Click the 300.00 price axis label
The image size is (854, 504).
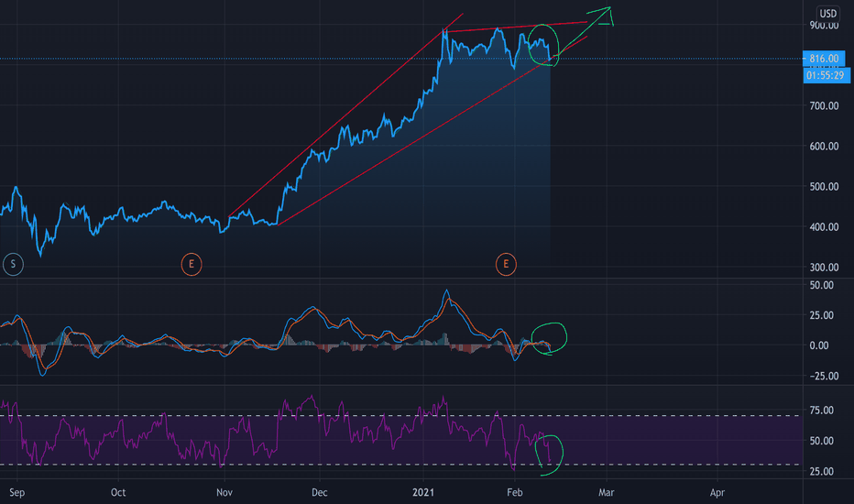(824, 267)
